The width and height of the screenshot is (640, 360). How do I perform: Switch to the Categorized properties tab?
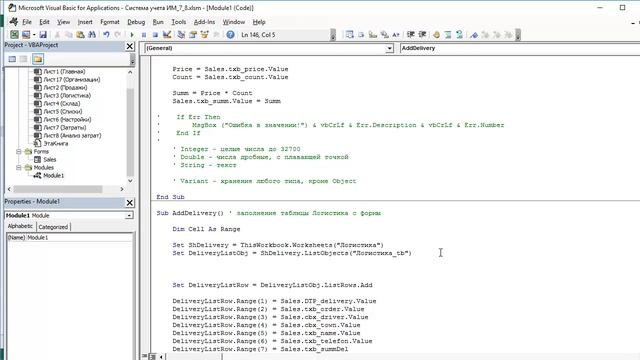tap(53, 227)
